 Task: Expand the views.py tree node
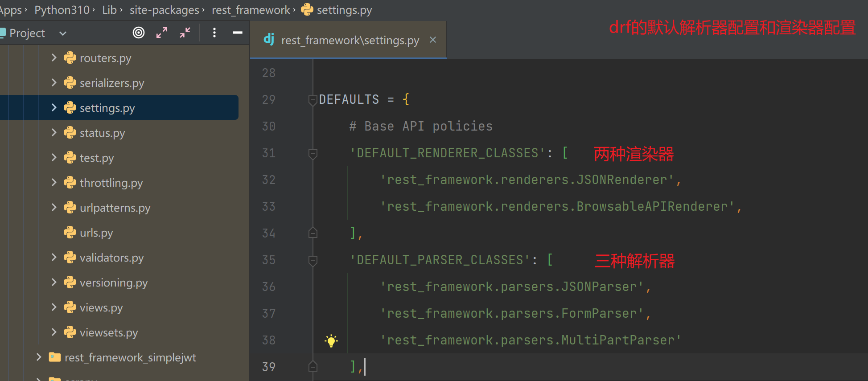(54, 307)
